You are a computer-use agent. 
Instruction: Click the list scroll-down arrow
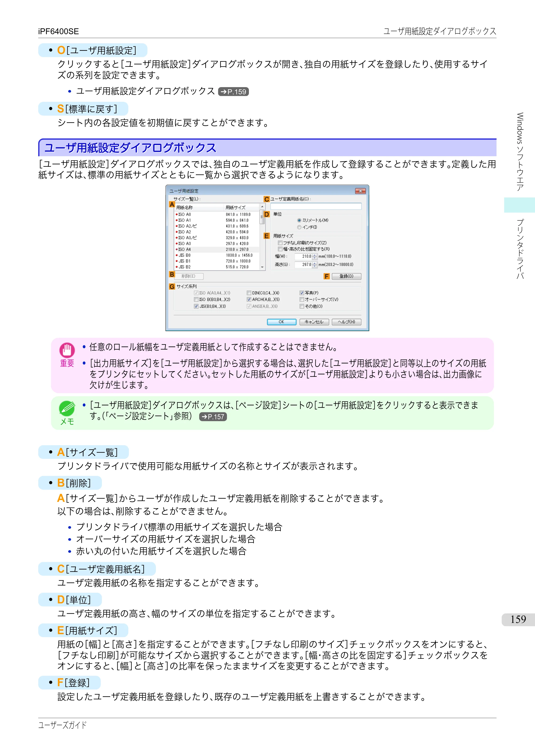(262, 267)
